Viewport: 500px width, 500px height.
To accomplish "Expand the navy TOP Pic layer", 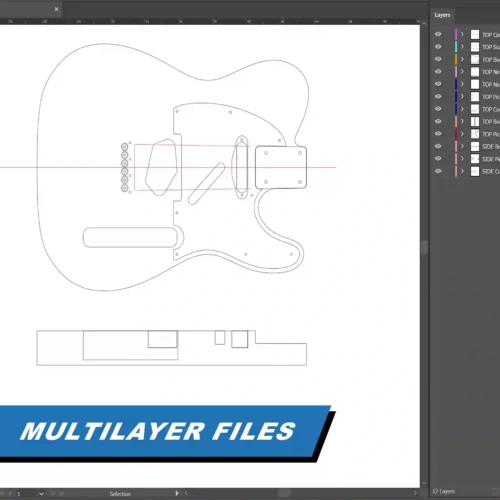I will pos(462,97).
